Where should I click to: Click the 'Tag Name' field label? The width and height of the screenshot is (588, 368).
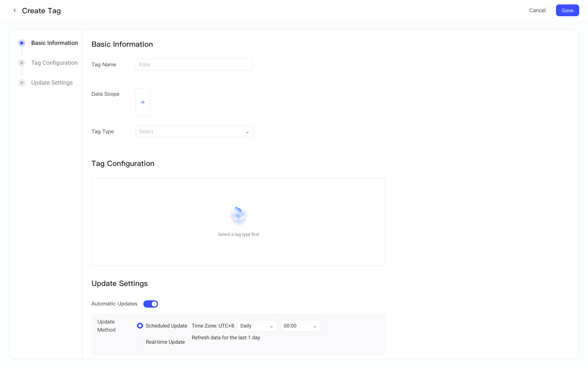tap(104, 65)
